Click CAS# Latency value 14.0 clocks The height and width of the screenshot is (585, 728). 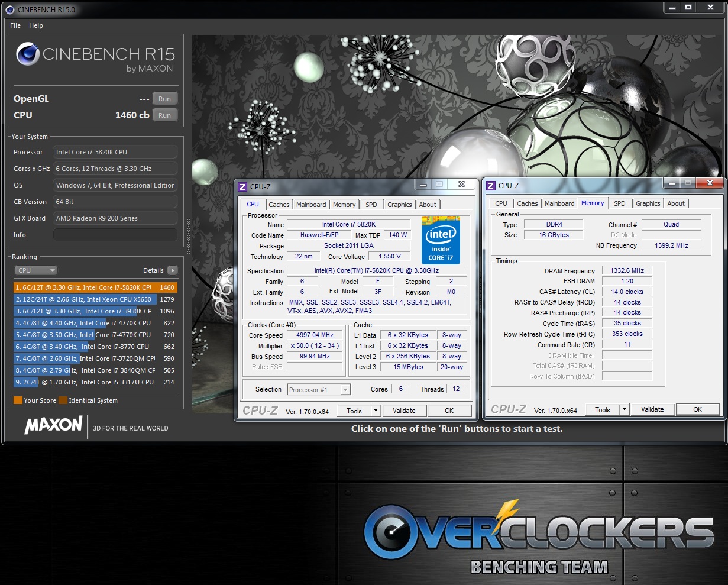point(627,292)
